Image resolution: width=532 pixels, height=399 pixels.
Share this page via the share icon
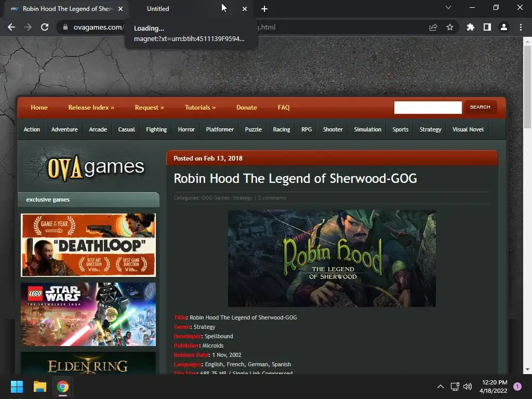[x=433, y=27]
